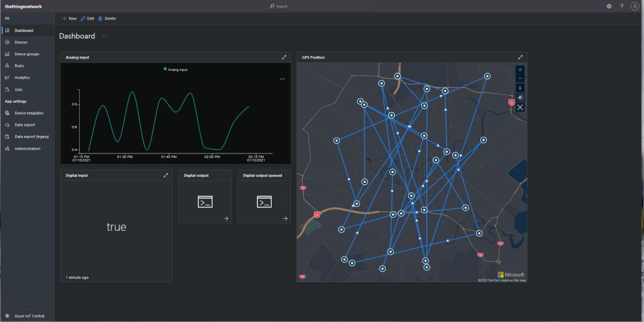This screenshot has height=322, width=644.
Task: Open the Analog input chart ellipsis menu
Action: click(x=282, y=79)
